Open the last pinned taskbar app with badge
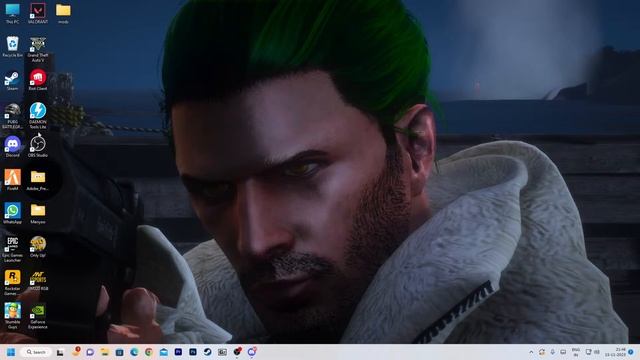This screenshot has width=640, height=360. tap(252, 351)
